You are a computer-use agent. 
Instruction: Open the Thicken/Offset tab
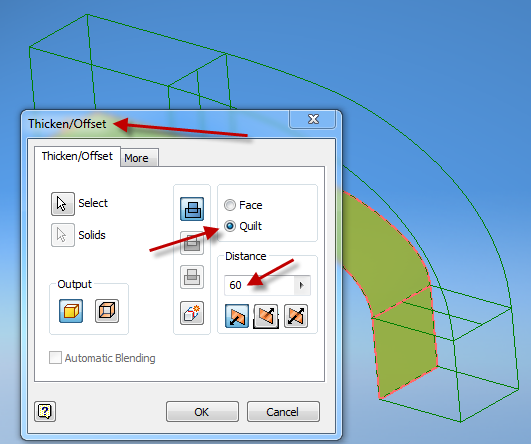[77, 156]
